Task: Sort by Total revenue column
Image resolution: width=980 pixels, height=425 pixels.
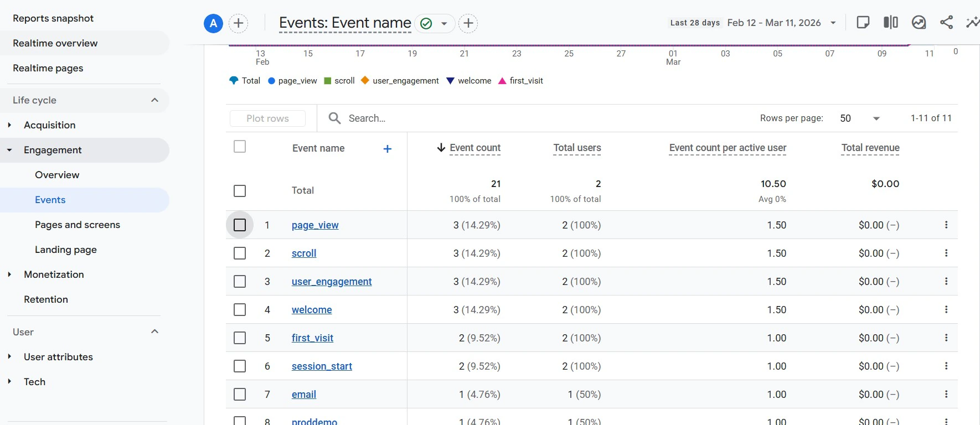Action: point(870,148)
